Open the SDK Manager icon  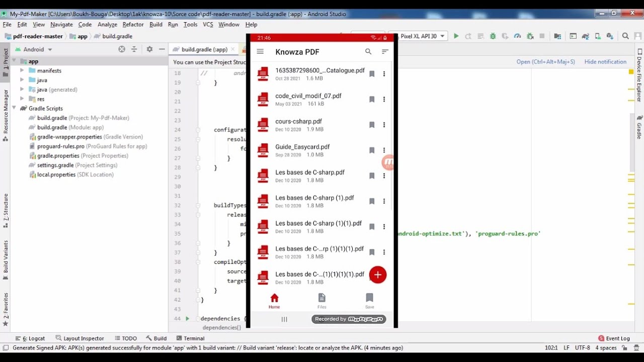coord(610,36)
